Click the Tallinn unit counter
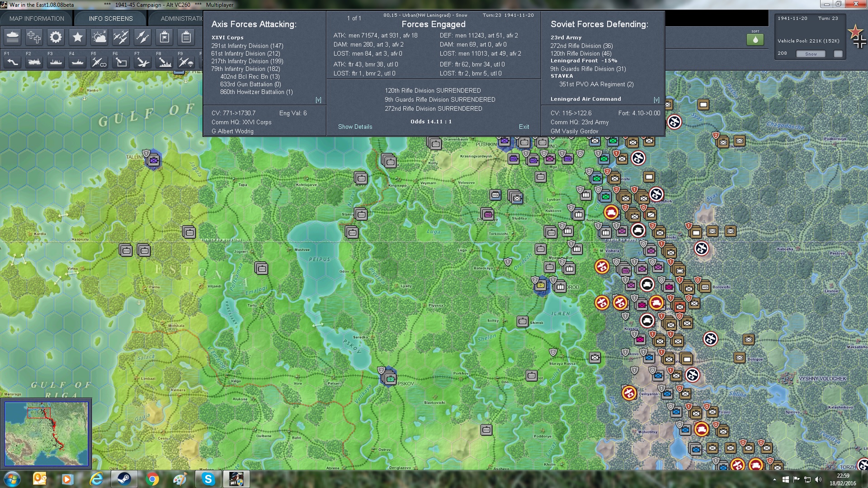The height and width of the screenshot is (488, 868). pos(154,160)
